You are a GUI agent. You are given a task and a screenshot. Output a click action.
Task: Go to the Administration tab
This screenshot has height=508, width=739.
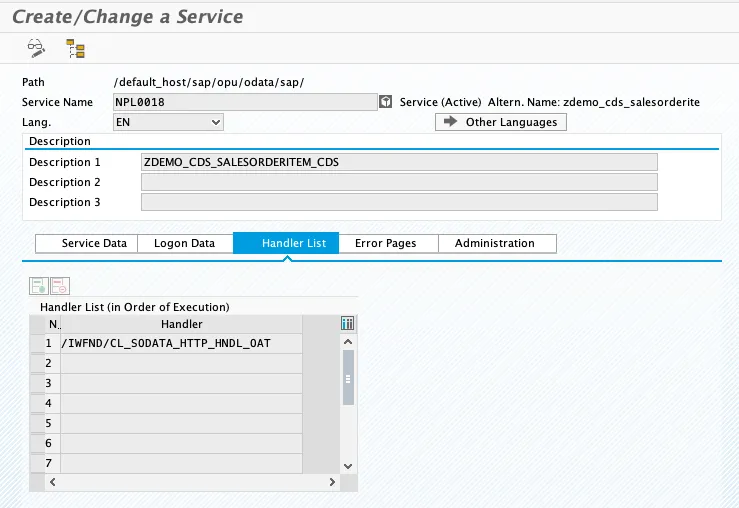(x=494, y=243)
